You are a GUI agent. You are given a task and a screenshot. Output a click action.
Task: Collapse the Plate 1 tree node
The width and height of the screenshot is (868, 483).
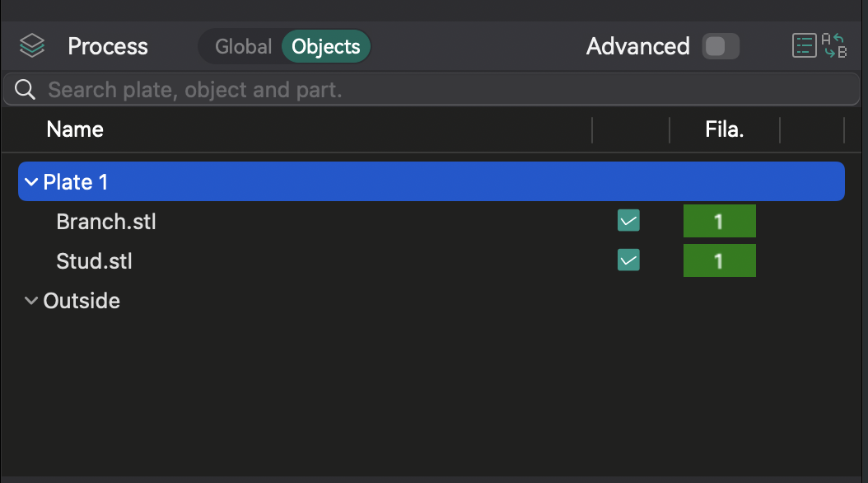(31, 181)
